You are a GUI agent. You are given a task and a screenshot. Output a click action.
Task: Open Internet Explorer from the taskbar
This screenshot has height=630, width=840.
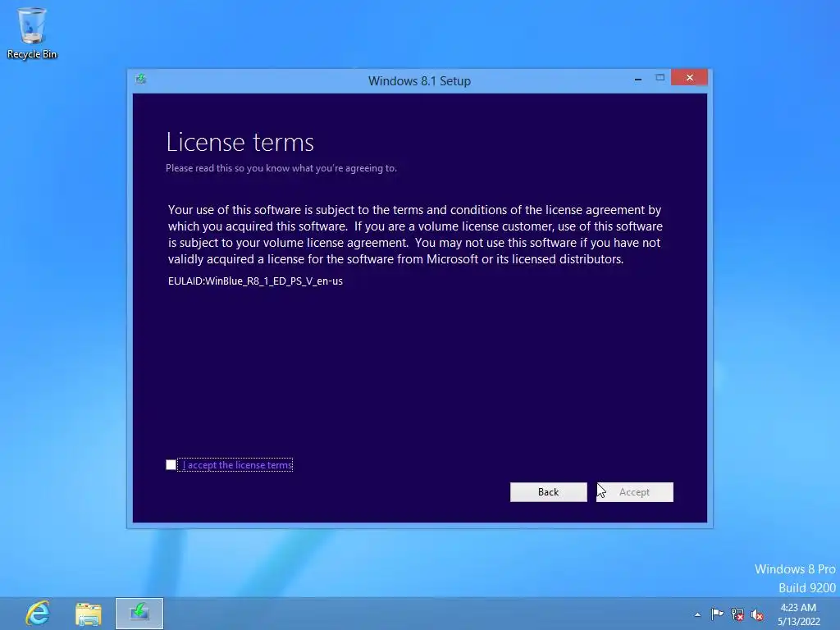(38, 613)
